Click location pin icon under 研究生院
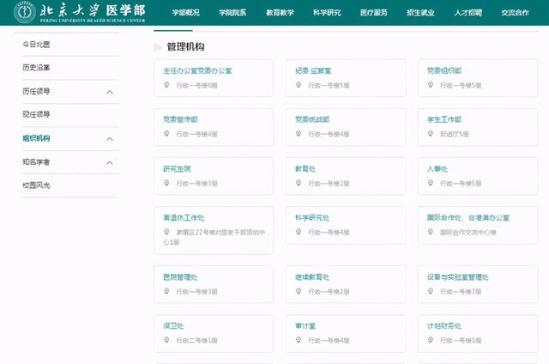This screenshot has height=364, width=549. pyautogui.click(x=167, y=183)
